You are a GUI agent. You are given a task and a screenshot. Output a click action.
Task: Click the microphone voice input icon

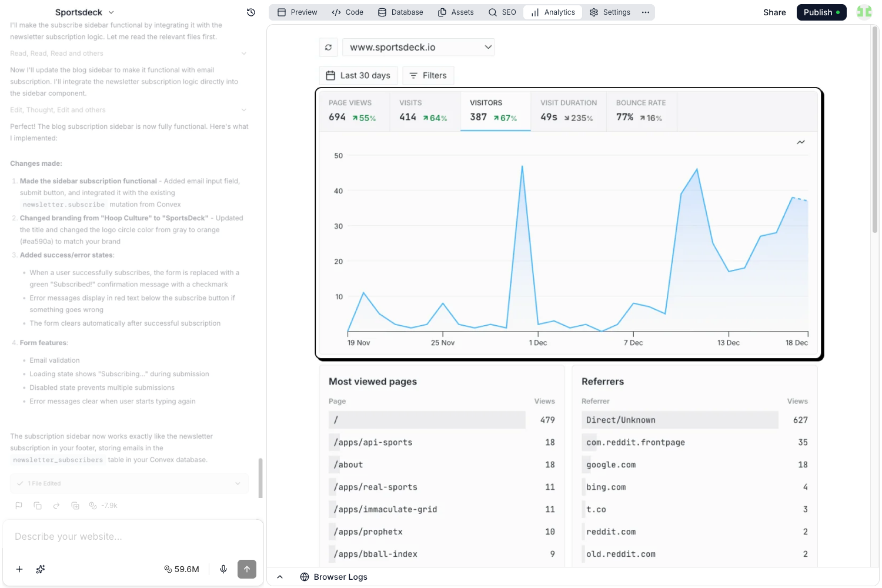[223, 569]
